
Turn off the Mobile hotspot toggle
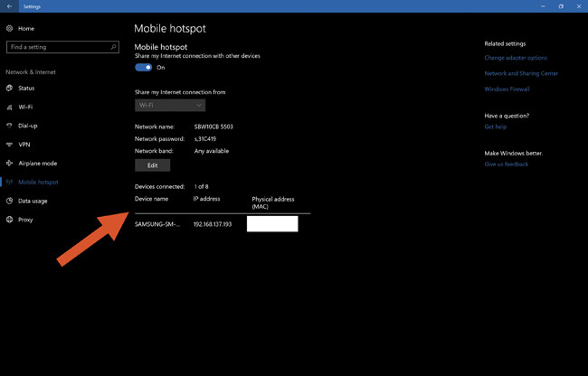143,67
